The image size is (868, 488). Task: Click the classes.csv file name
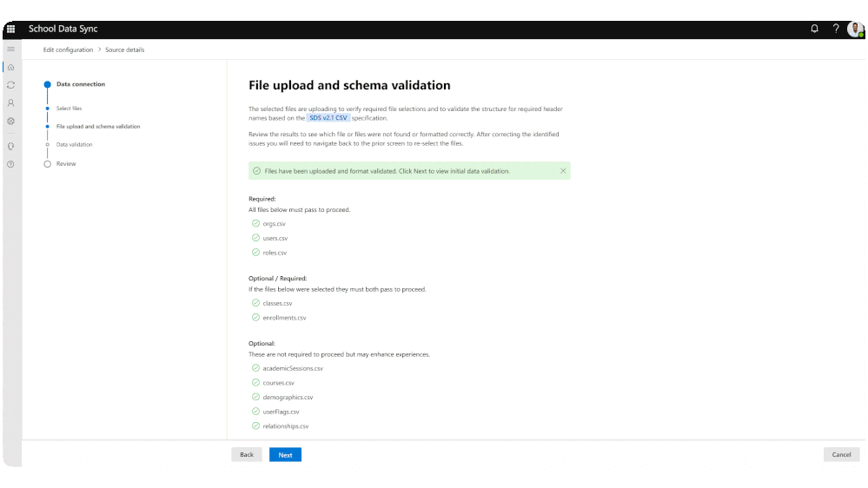pos(277,304)
